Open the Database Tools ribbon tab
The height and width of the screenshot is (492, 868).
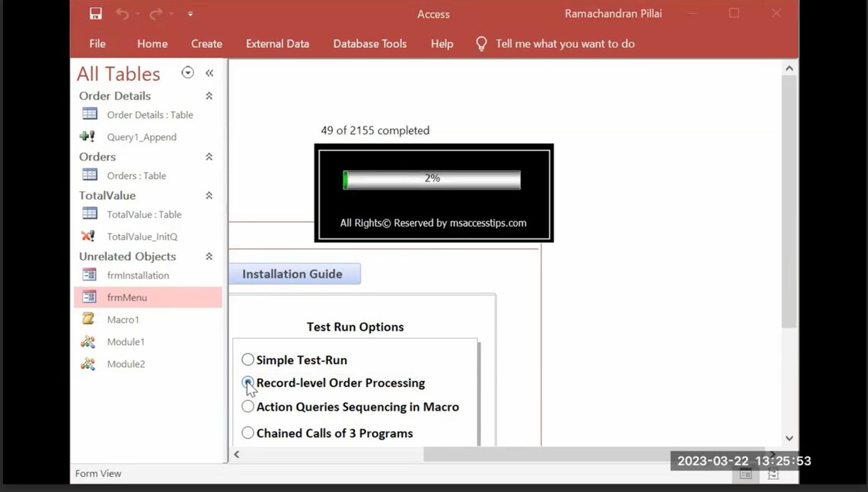click(369, 43)
